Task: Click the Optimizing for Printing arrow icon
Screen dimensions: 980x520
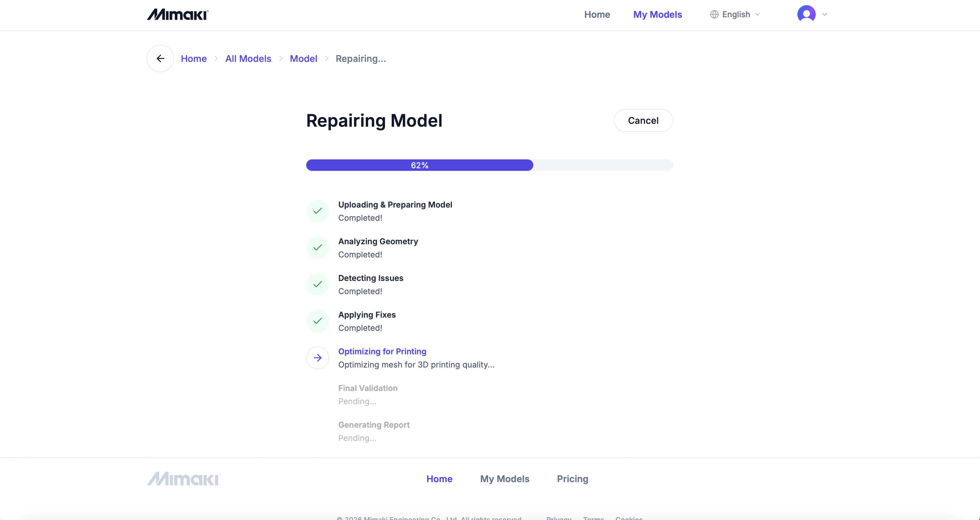Action: tap(317, 357)
